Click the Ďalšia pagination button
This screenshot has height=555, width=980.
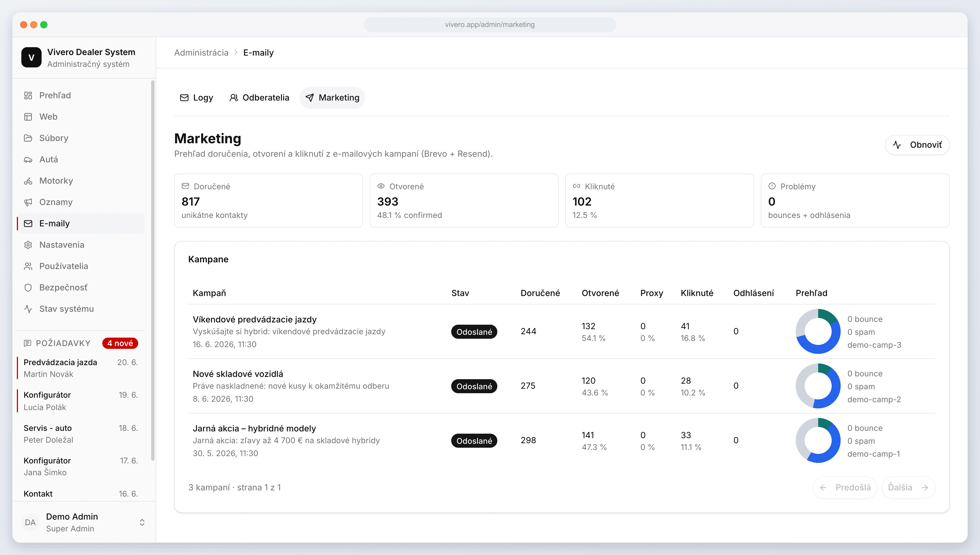(x=908, y=488)
